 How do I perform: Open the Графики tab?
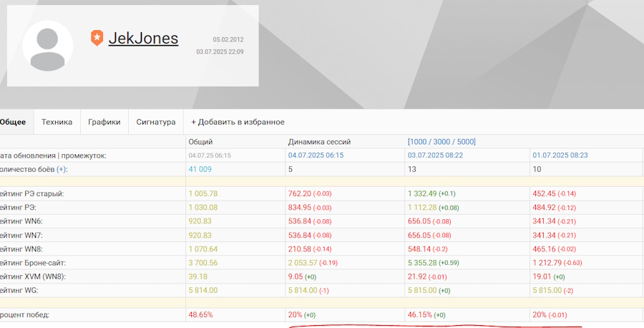(x=104, y=122)
